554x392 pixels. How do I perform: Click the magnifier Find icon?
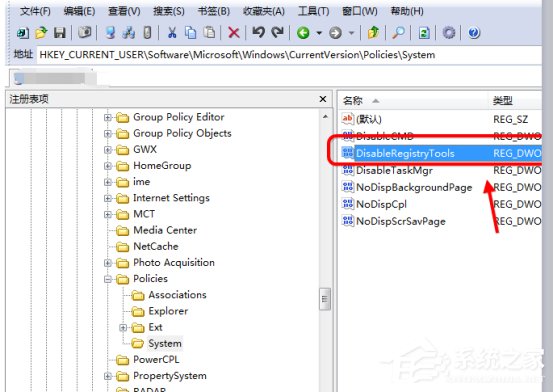pos(398,33)
